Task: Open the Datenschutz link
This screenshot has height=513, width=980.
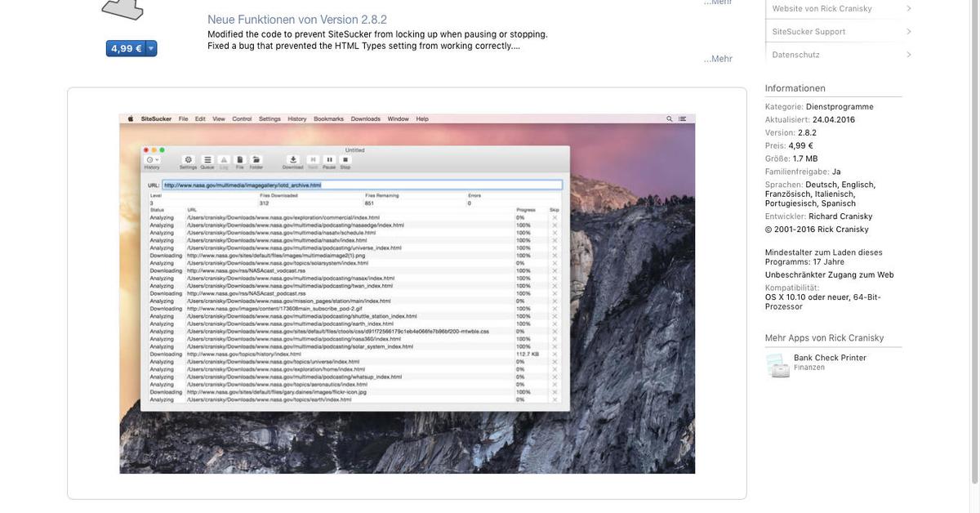Action: click(x=795, y=55)
